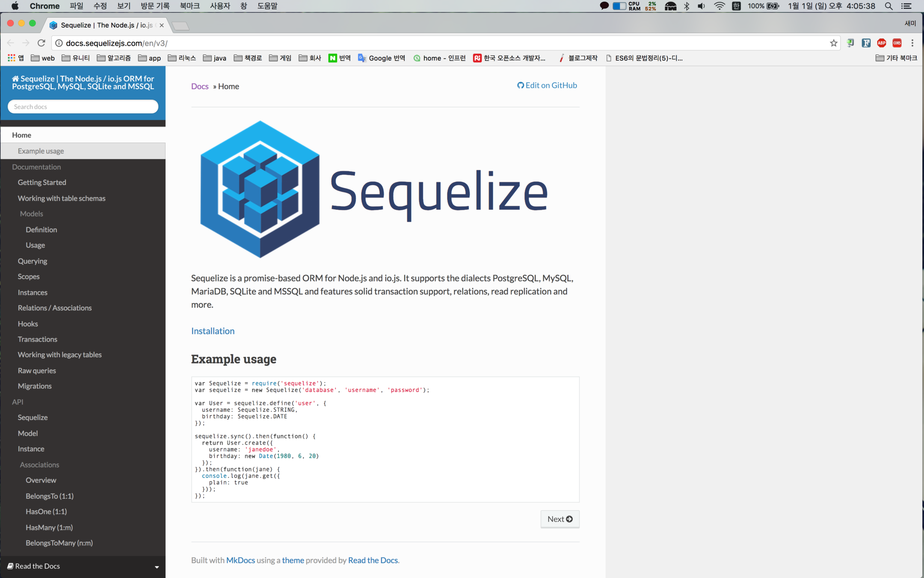Screen dimensions: 924x578
Task: Click the site information icon beside URL
Action: (x=59, y=43)
